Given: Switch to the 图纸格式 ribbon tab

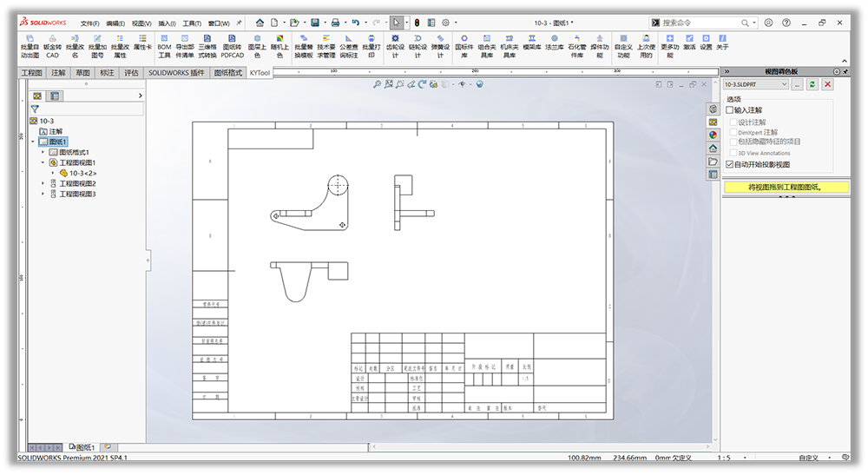Looking at the screenshot, I should click(228, 73).
